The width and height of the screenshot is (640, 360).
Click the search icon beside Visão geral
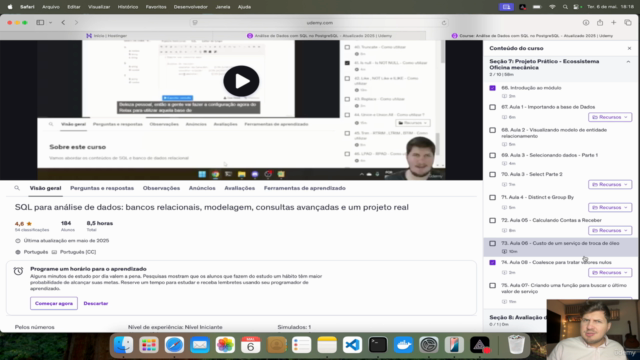tap(17, 188)
